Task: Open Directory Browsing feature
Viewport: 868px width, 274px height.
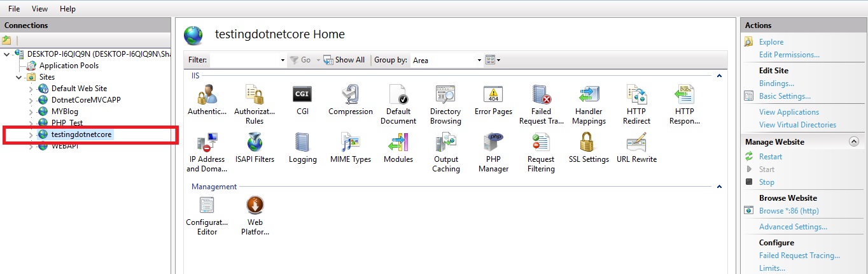Action: click(x=445, y=105)
